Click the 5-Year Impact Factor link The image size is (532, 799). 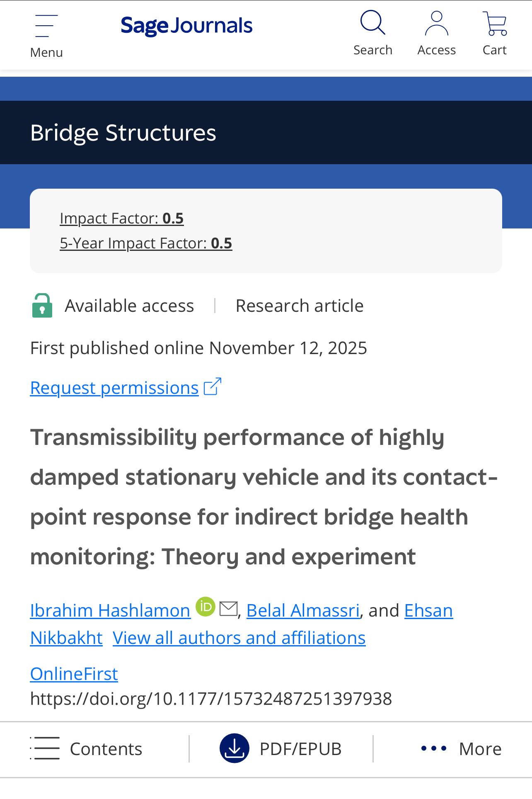tap(146, 243)
